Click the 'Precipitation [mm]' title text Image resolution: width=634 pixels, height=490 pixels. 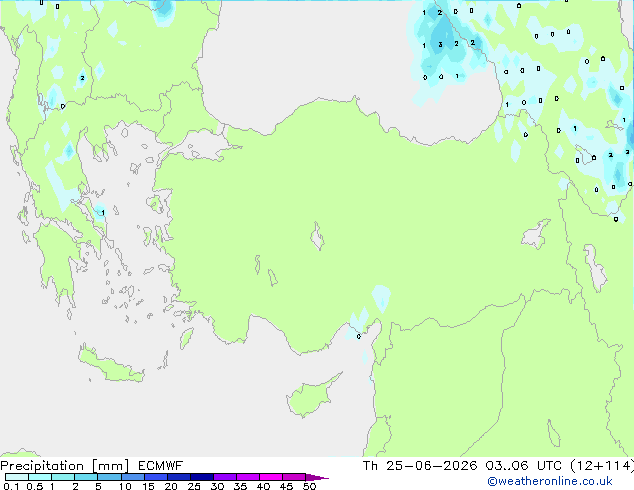(65, 466)
